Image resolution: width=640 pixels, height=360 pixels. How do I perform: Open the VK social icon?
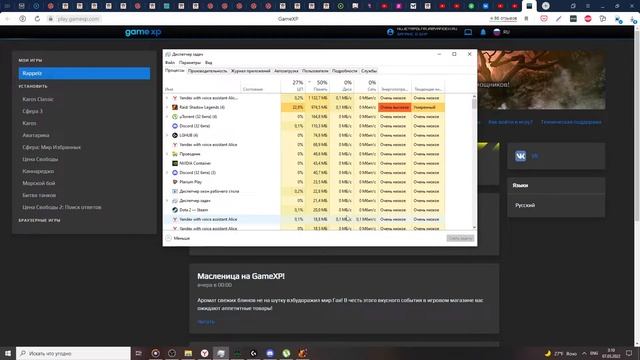click(x=520, y=156)
